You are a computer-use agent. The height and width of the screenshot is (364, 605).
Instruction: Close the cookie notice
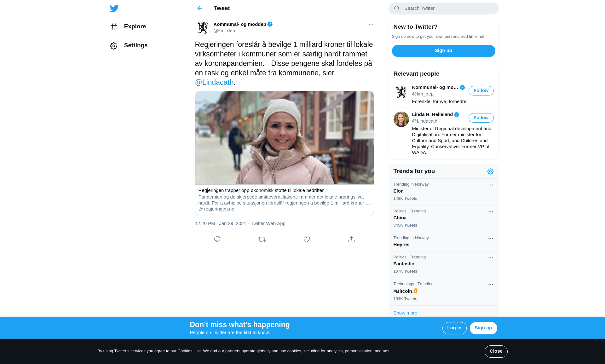(x=496, y=351)
